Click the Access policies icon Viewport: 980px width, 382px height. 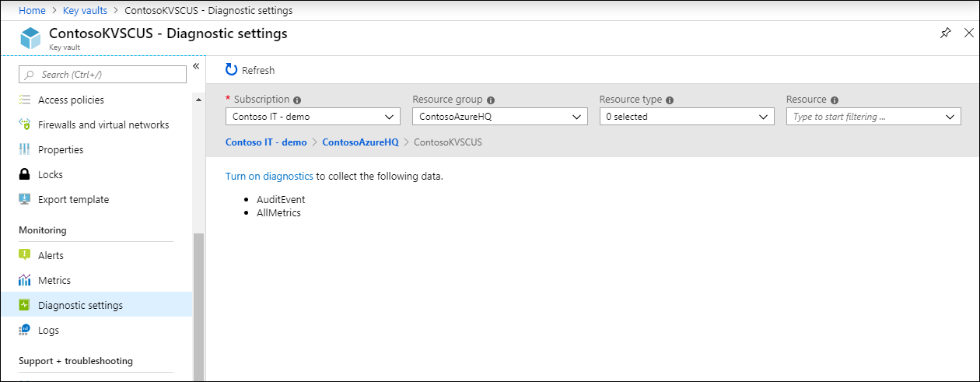click(x=24, y=100)
